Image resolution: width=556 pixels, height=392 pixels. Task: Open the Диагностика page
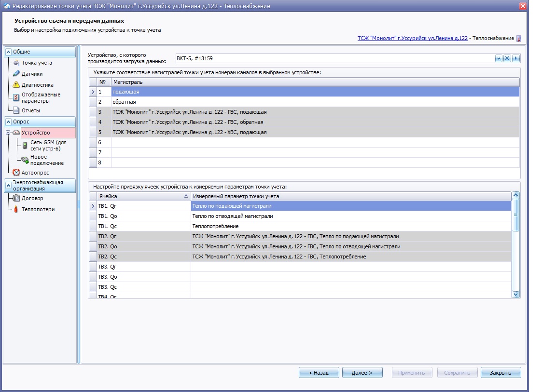point(38,85)
